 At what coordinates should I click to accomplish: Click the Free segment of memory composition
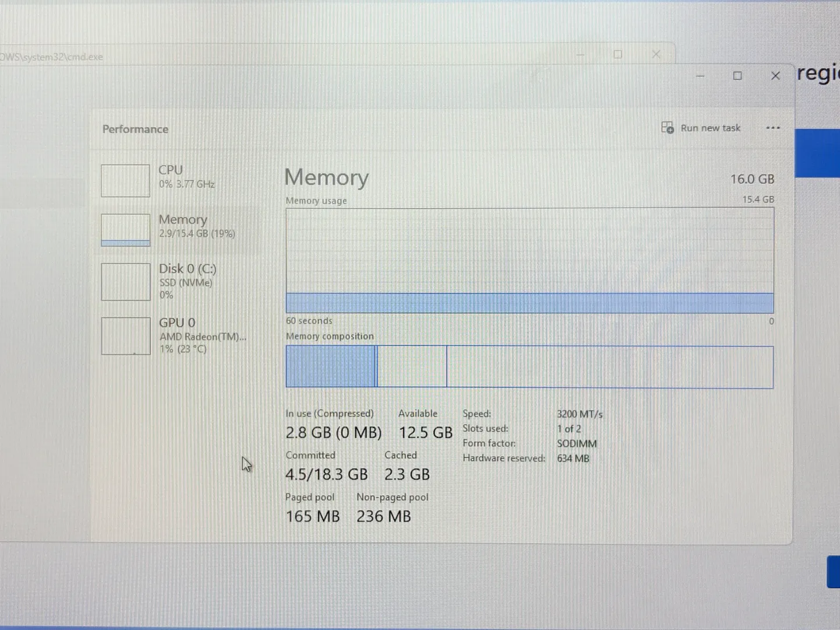point(610,367)
